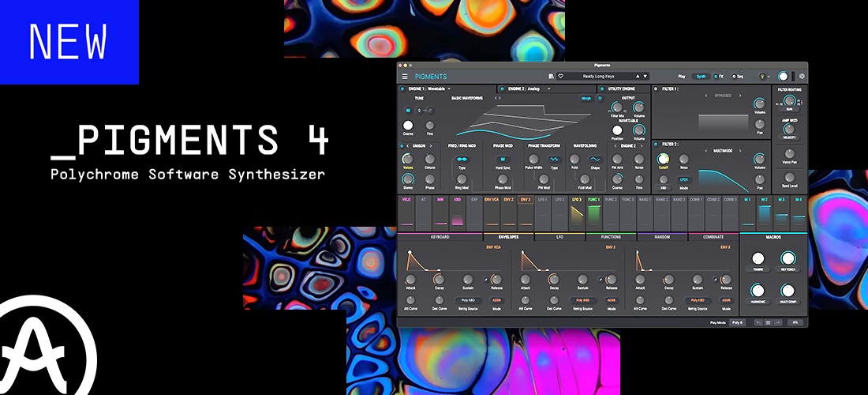The image size is (868, 395).
Task: Select the FUNC 1 modulation source
Action: coord(593,213)
